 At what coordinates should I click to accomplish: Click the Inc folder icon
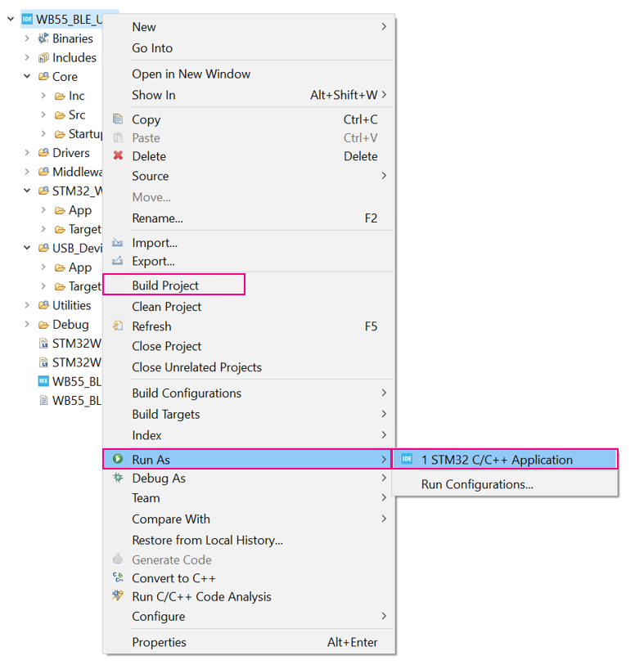tap(60, 97)
